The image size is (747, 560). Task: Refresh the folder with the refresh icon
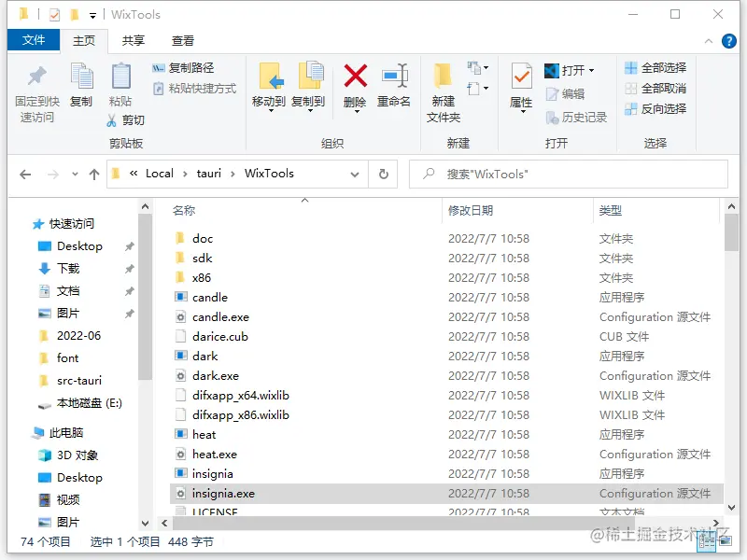point(379,174)
